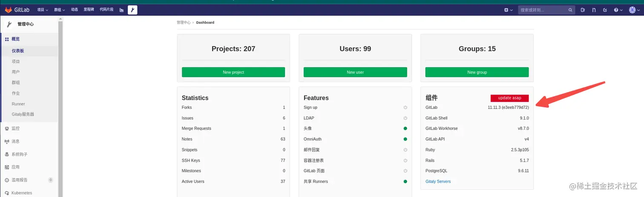Focus the 搜索或转到 search field
This screenshot has width=644, height=197.
tap(546, 10)
